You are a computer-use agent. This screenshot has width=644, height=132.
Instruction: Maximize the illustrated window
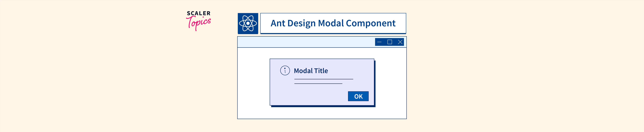coord(389,42)
